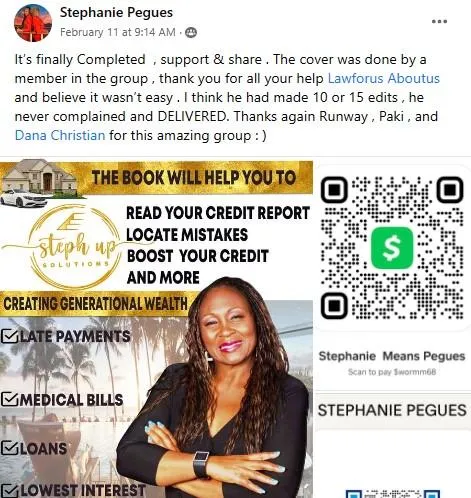Click the Stephanie Pegues profile picture
This screenshot has height=498, width=471.
click(33, 23)
